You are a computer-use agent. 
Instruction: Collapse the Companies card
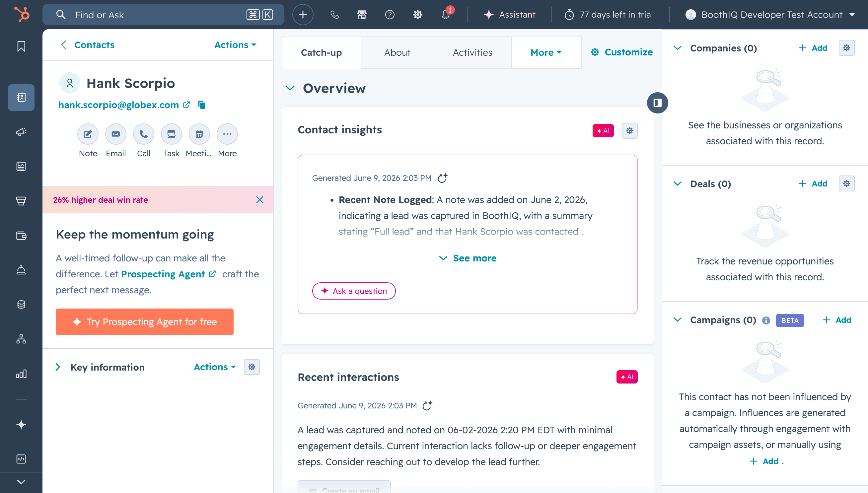pyautogui.click(x=678, y=48)
